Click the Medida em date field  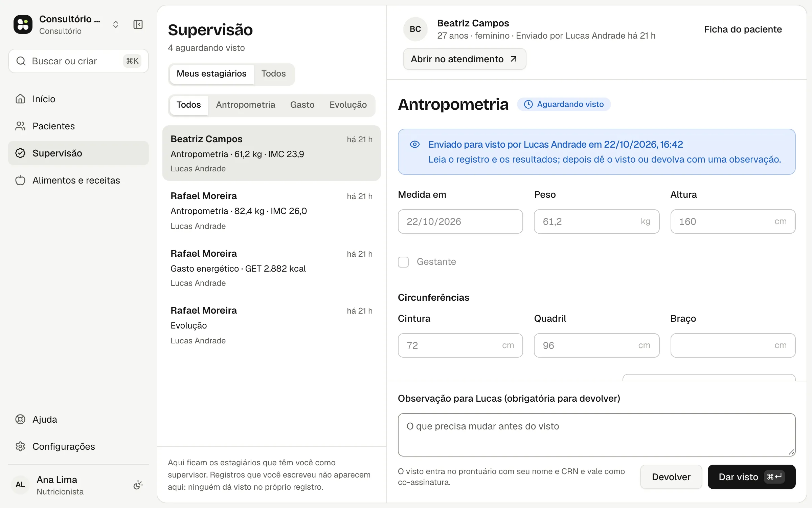pos(460,221)
